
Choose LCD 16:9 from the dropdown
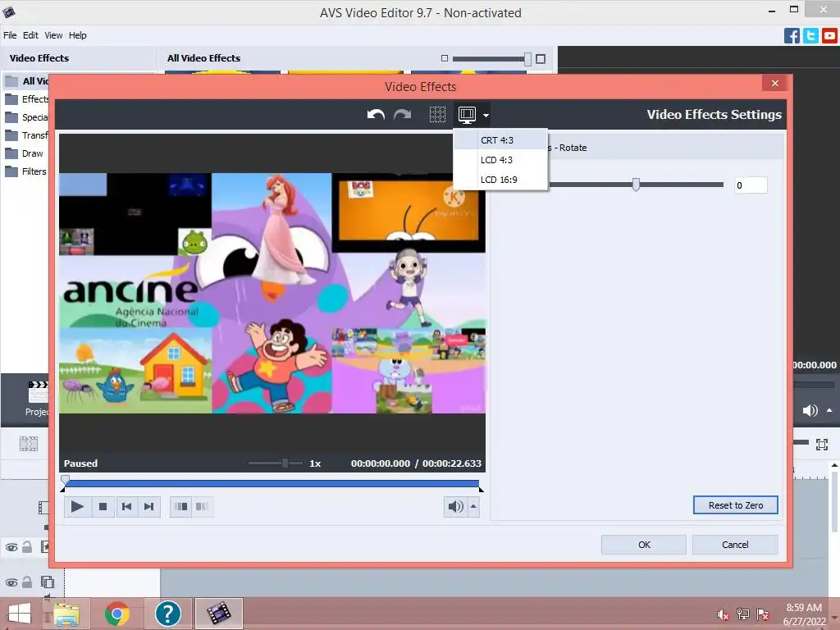[500, 180]
